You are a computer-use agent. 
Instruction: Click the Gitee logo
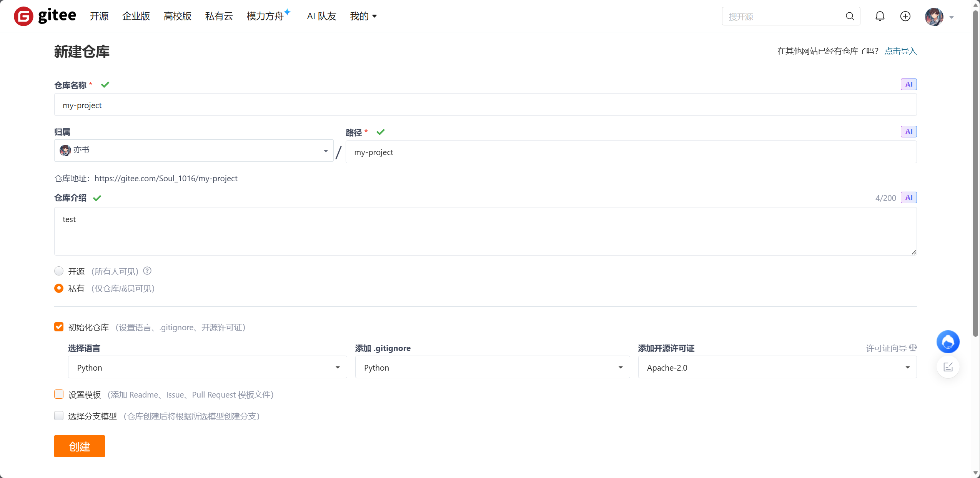click(44, 16)
